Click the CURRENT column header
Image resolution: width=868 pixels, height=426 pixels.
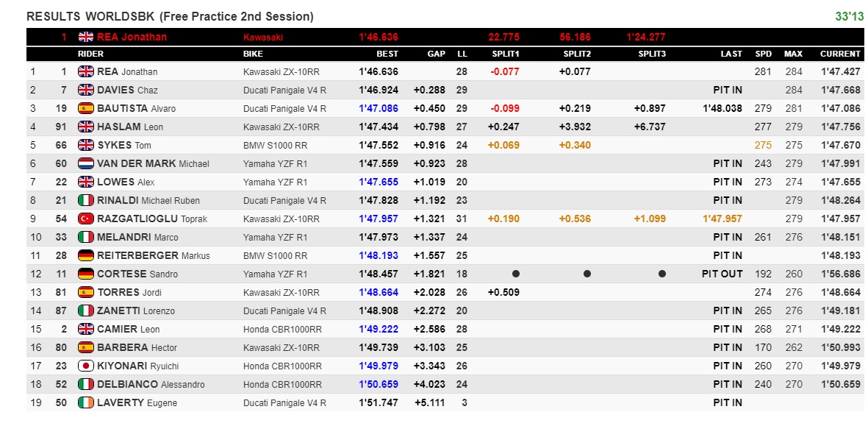pyautogui.click(x=840, y=54)
